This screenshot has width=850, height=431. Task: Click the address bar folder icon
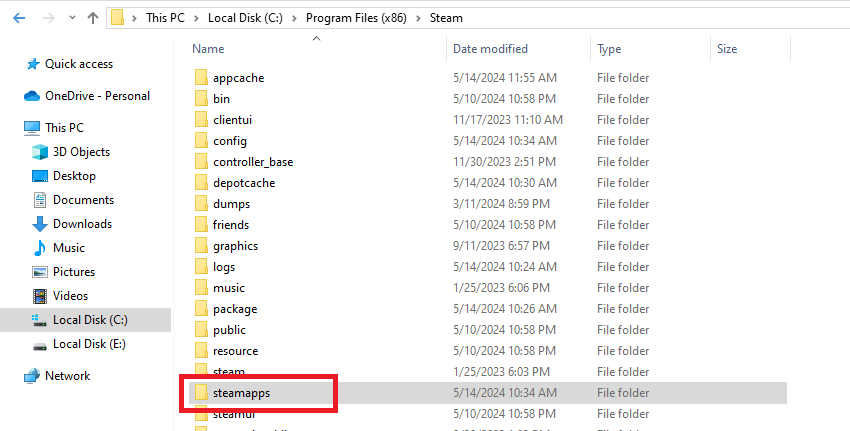point(118,18)
